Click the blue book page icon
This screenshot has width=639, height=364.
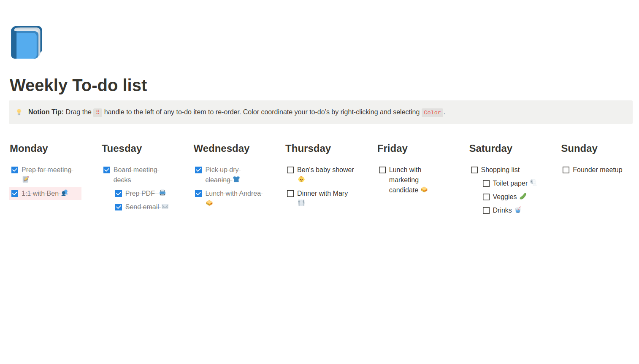(x=26, y=42)
